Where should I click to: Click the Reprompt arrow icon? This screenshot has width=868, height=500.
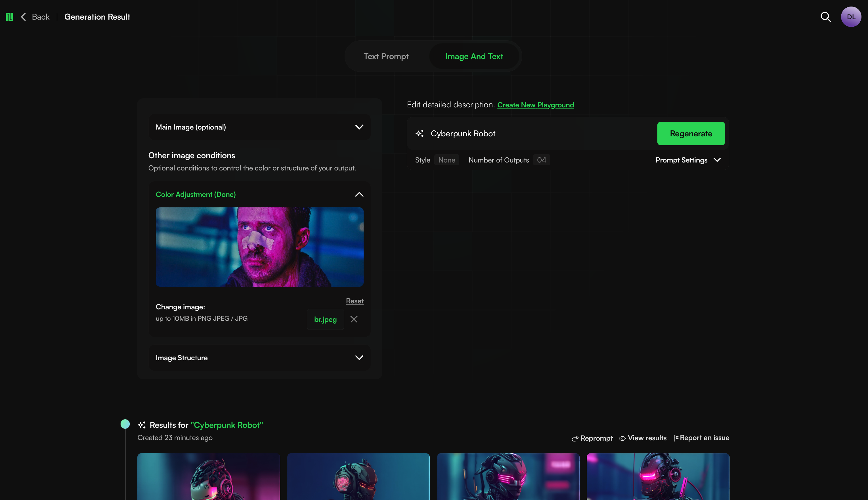pyautogui.click(x=575, y=439)
